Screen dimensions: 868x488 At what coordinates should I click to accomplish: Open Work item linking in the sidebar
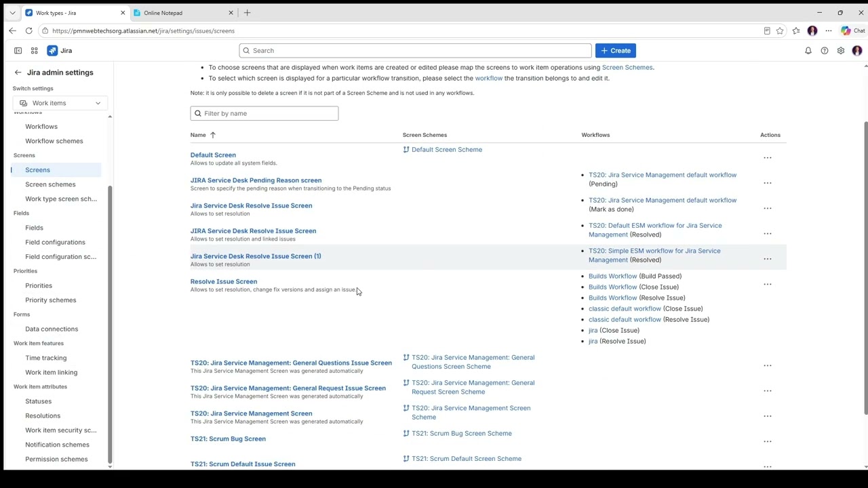click(51, 372)
